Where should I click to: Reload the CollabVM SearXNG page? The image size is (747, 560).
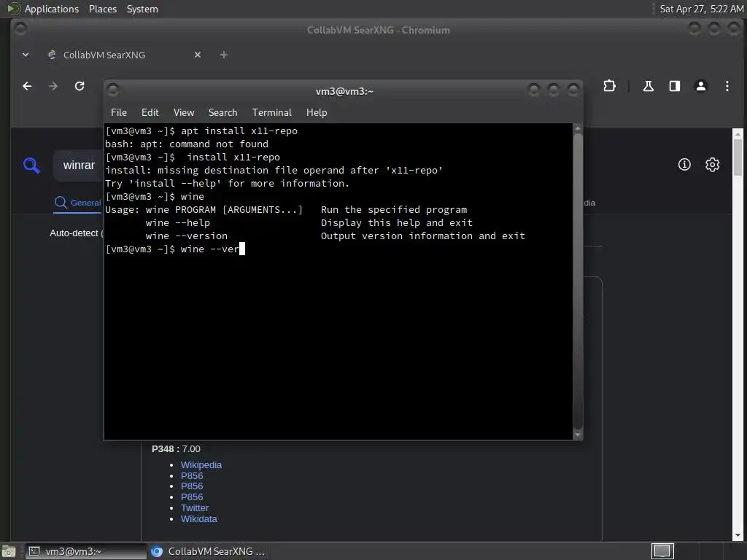pyautogui.click(x=80, y=86)
